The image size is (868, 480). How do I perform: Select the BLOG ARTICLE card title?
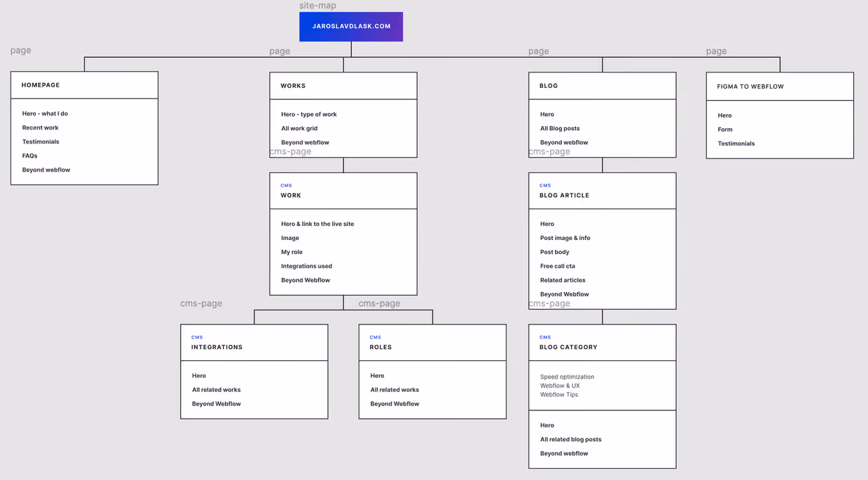565,196
